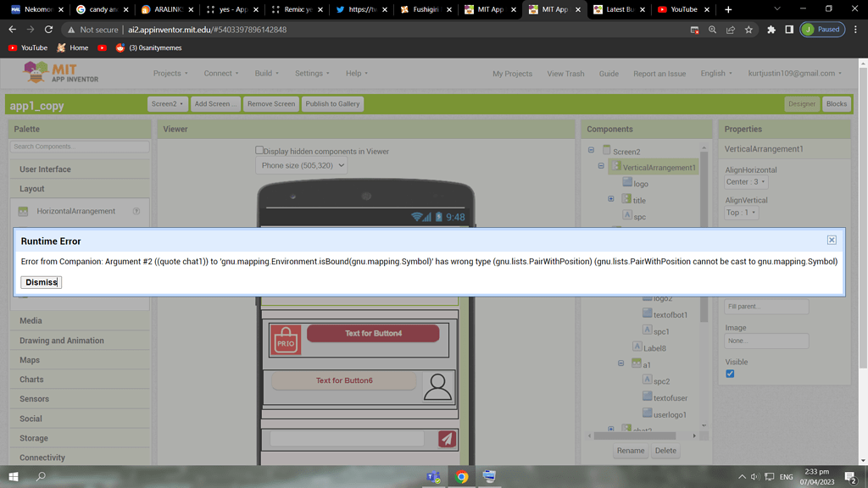Open Chrome from the taskbar
The image size is (868, 488).
[x=461, y=477]
